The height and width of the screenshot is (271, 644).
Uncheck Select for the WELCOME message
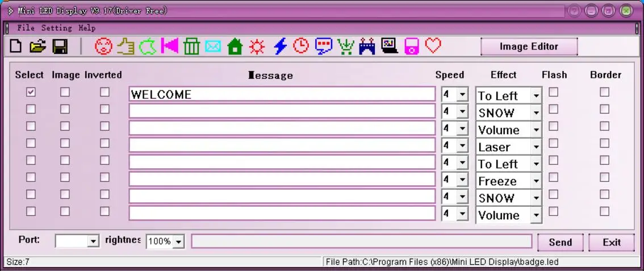click(x=31, y=92)
